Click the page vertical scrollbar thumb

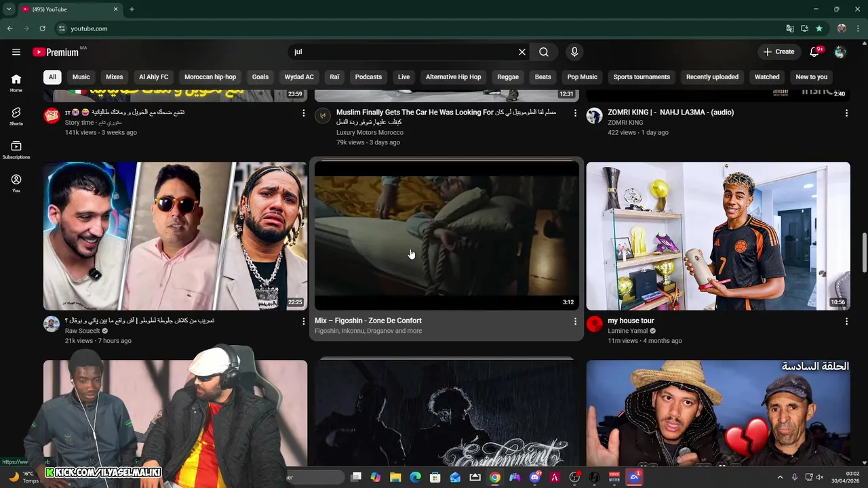click(864, 252)
